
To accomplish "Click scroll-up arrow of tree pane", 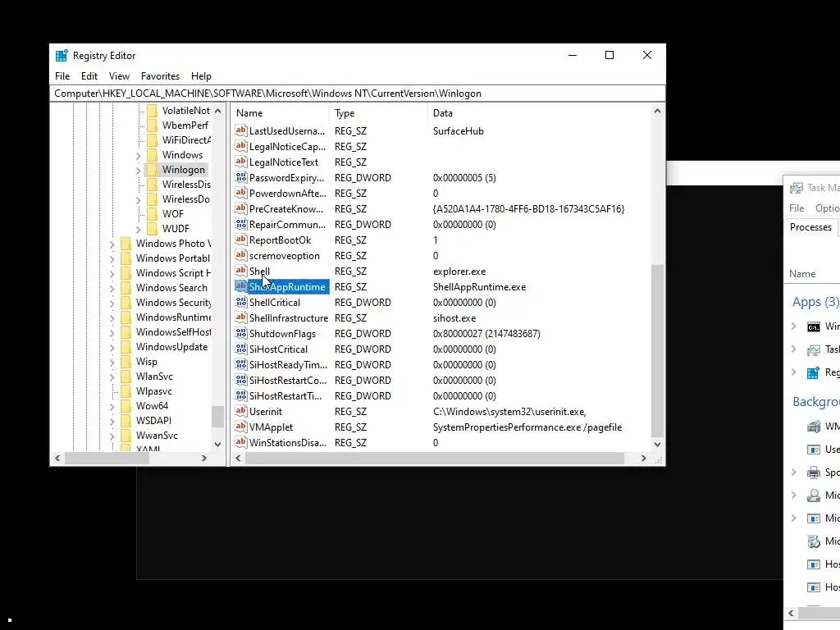I will coord(217,111).
